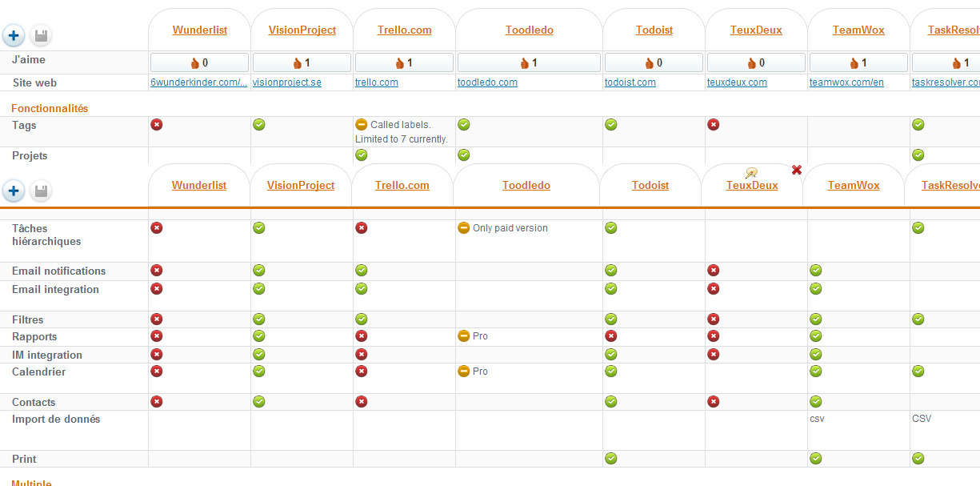Viewport: 980px width, 486px height.
Task: Click the Import de donnés row label
Action: (x=56, y=419)
